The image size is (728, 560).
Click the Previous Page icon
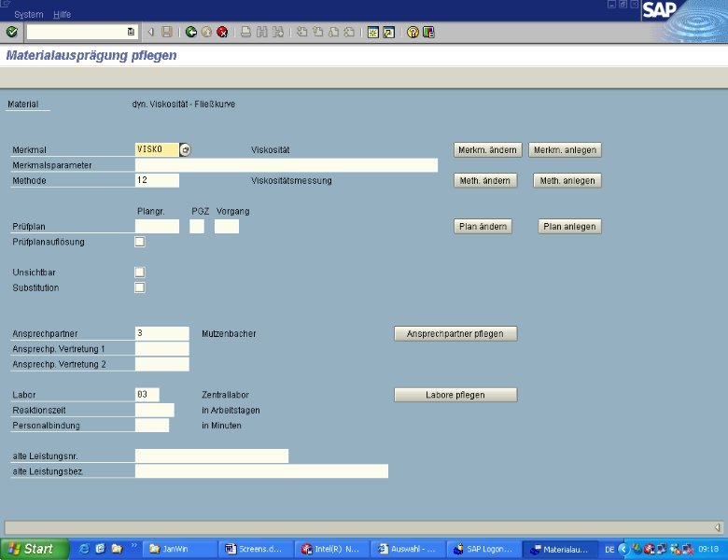317,32
